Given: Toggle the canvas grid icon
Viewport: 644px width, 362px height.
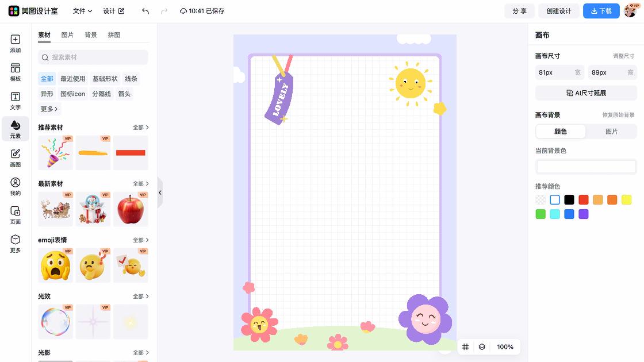Looking at the screenshot, I should coord(466,346).
